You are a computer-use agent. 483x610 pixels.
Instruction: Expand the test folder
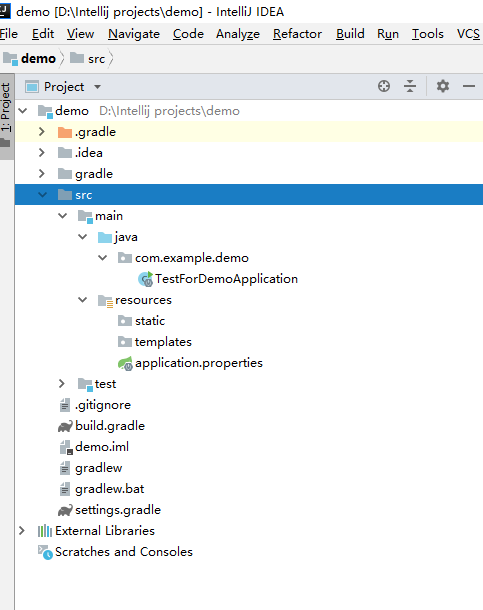(x=62, y=384)
